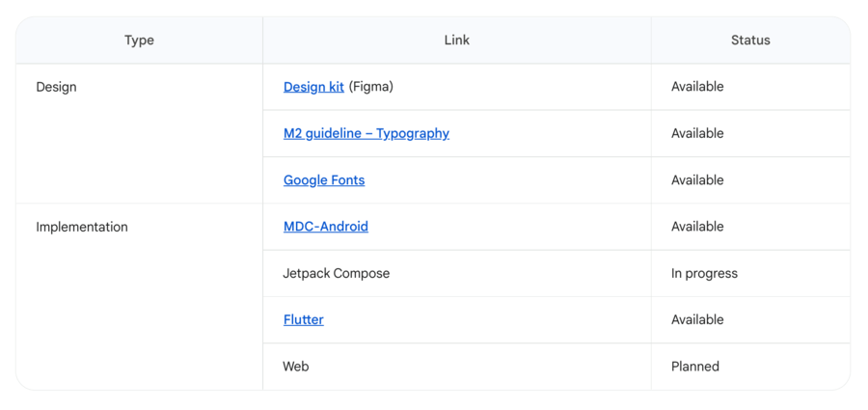Open the Google Fonts link

323,180
